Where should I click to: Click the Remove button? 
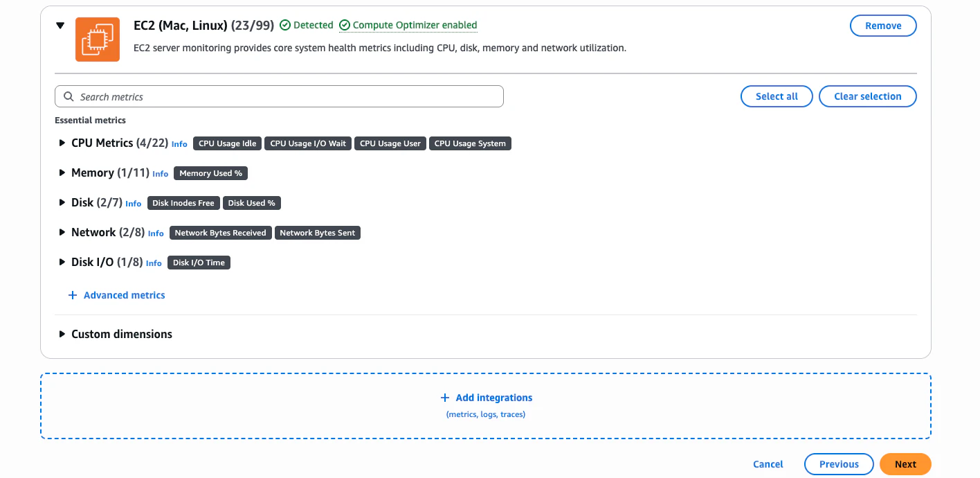click(883, 26)
